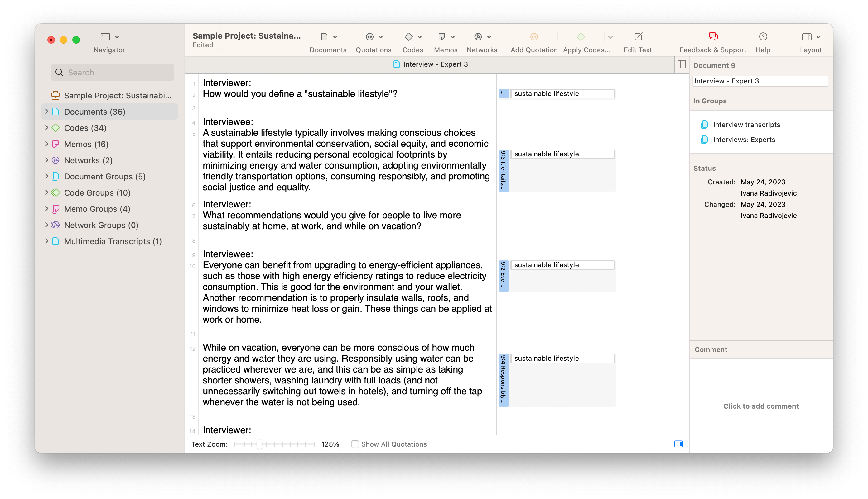Open the Navigator dropdown arrow

pyautogui.click(x=117, y=37)
